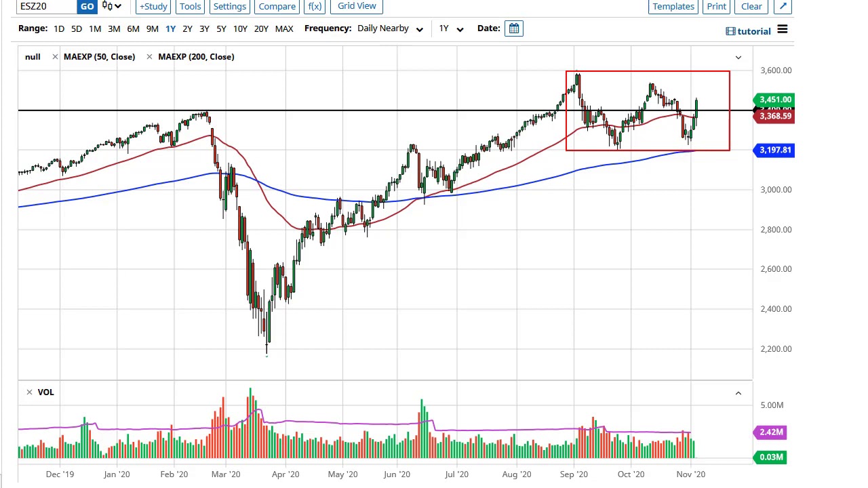Open the Templates menu
Screen dimensions: 868x488
coord(673,6)
